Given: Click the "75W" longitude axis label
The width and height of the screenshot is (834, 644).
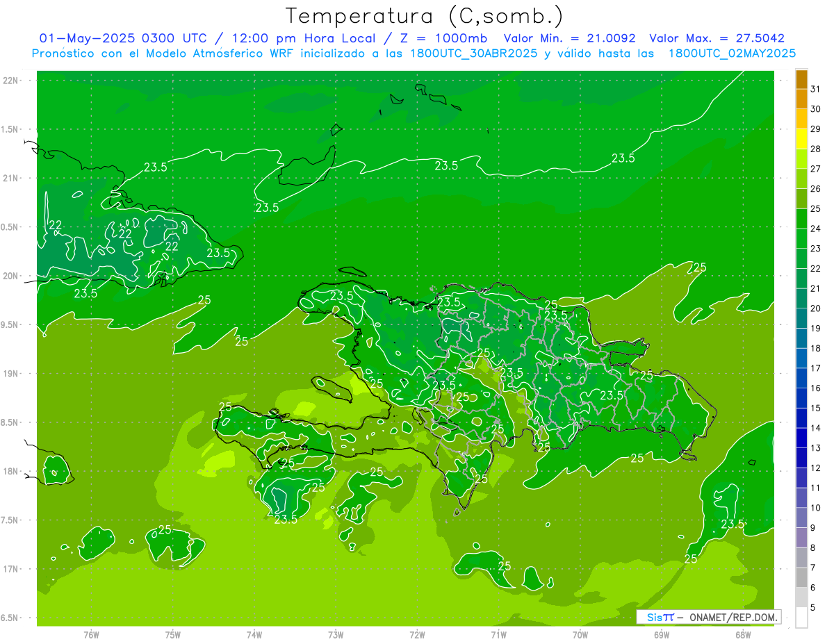Looking at the screenshot, I should point(172,634).
